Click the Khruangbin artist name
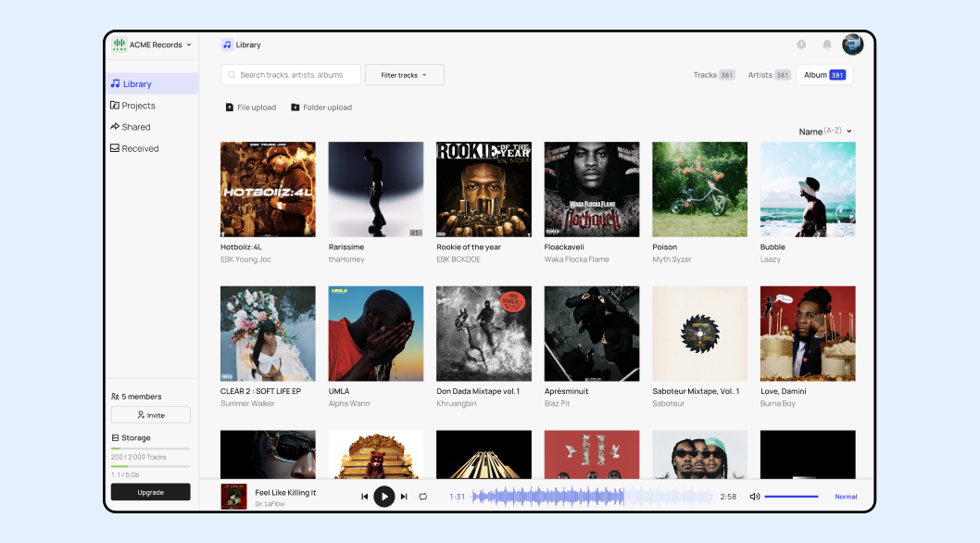Image resolution: width=980 pixels, height=543 pixels. [x=457, y=403]
